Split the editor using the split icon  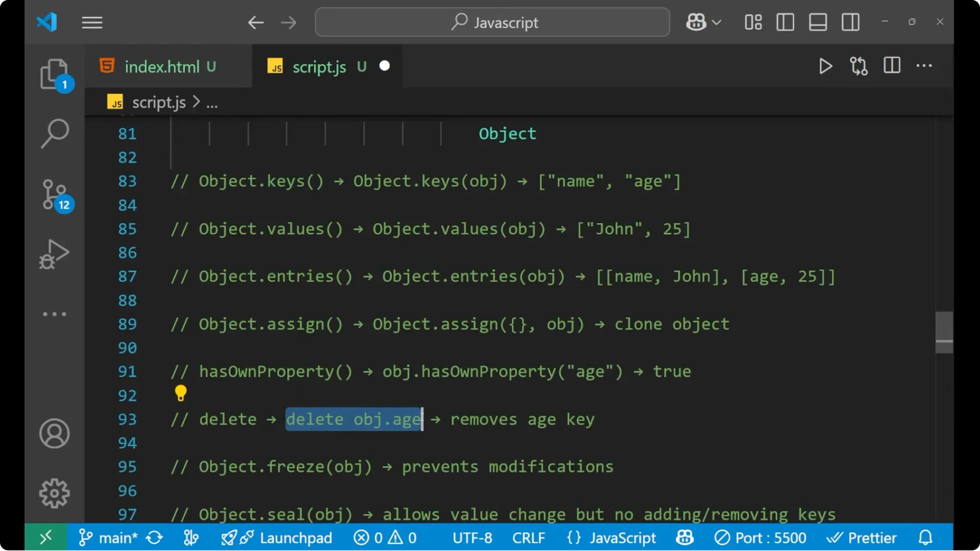891,66
